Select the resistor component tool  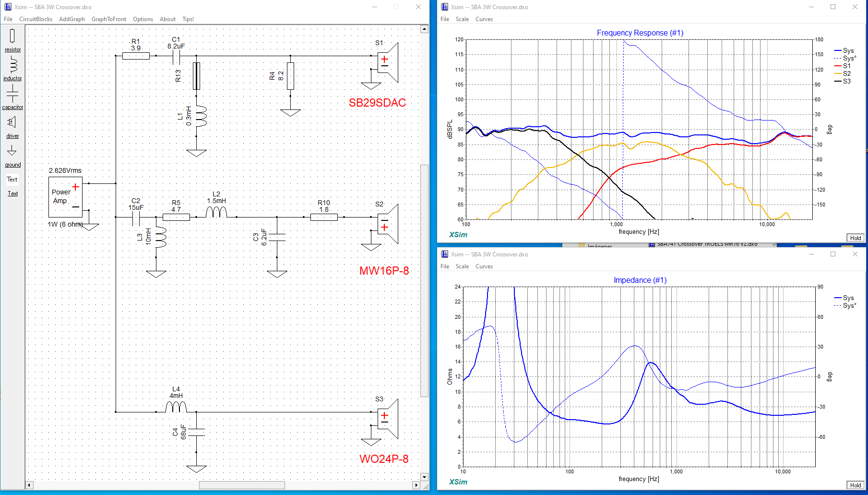12,40
